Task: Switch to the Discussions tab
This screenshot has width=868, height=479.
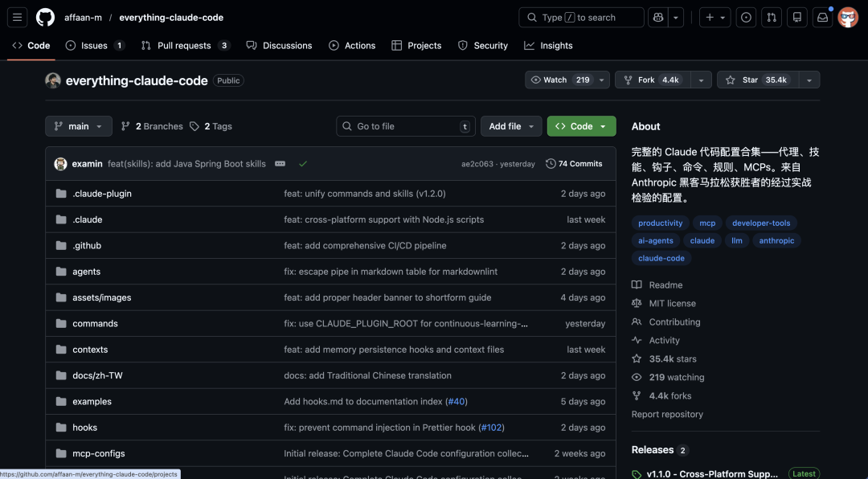Action: [x=279, y=46]
